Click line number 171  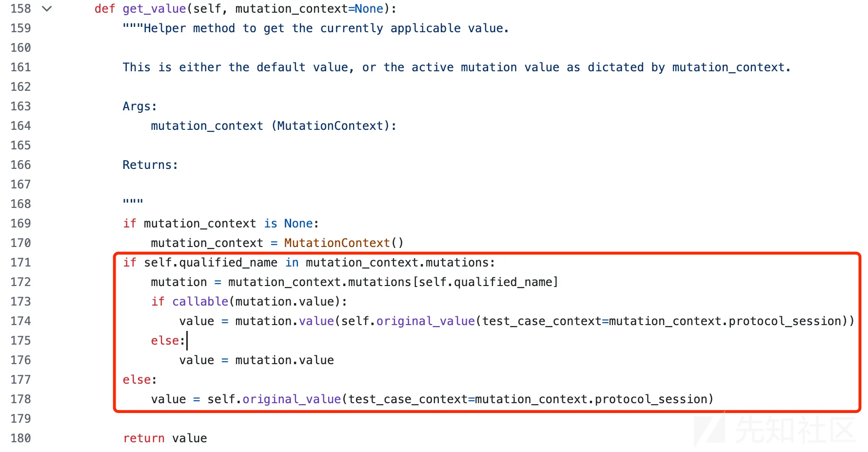20,263
